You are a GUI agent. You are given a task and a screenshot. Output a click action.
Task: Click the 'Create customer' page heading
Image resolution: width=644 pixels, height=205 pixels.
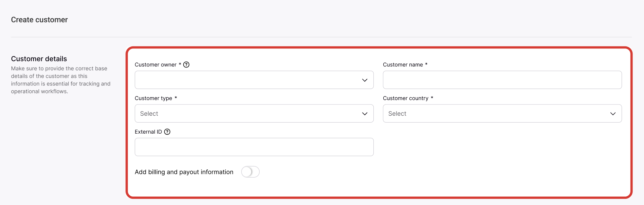[x=40, y=20]
